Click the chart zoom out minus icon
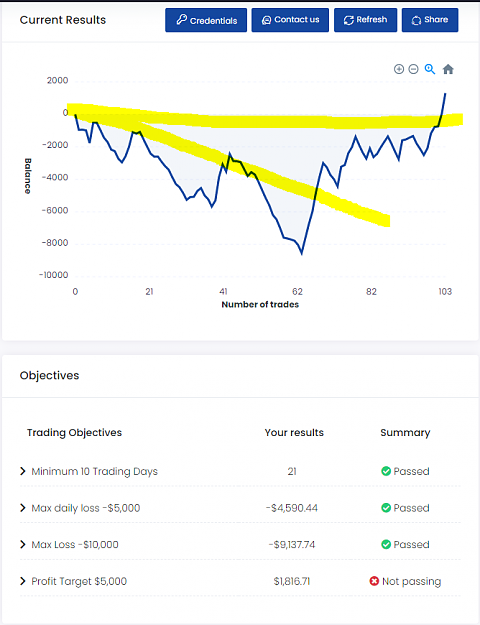The width and height of the screenshot is (480, 625). (x=414, y=69)
